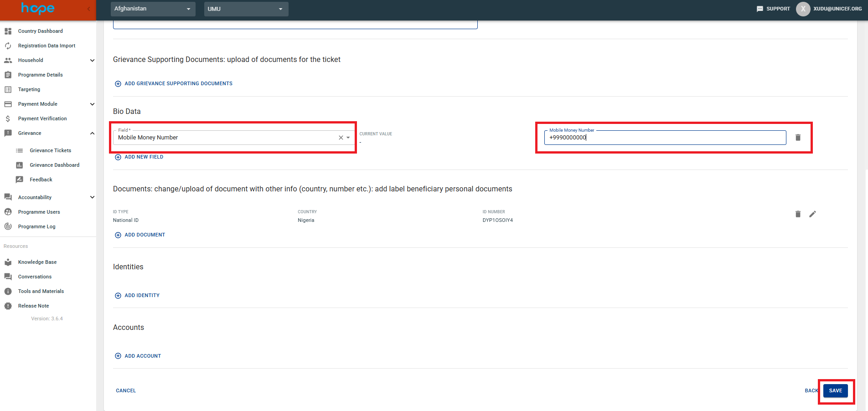Open Country Dashboard from sidebar

[40, 31]
